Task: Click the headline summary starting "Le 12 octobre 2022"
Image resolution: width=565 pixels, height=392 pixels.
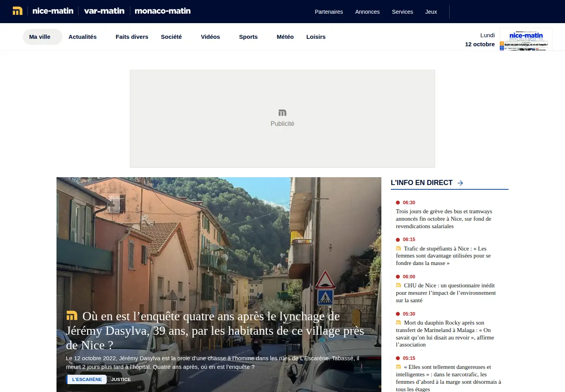Action: pos(213,363)
